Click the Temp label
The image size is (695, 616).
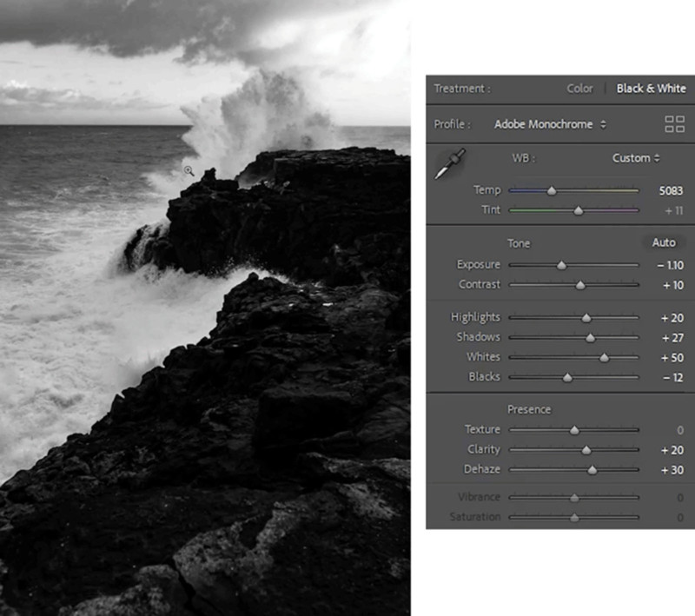click(x=487, y=190)
